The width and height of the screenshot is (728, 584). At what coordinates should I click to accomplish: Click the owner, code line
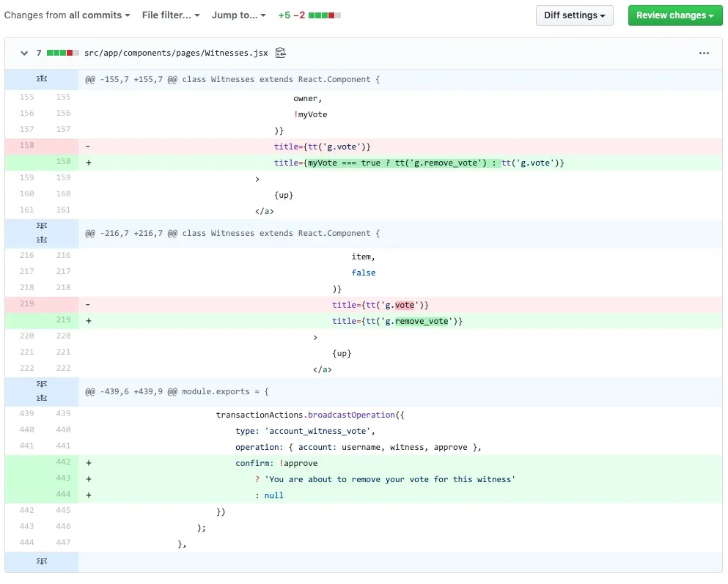307,98
